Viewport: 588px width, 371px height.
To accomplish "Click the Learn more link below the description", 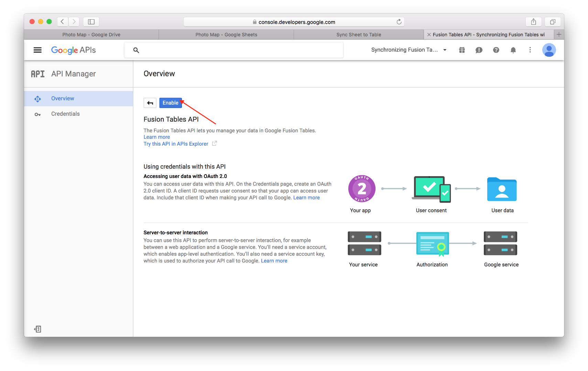I will coord(156,137).
